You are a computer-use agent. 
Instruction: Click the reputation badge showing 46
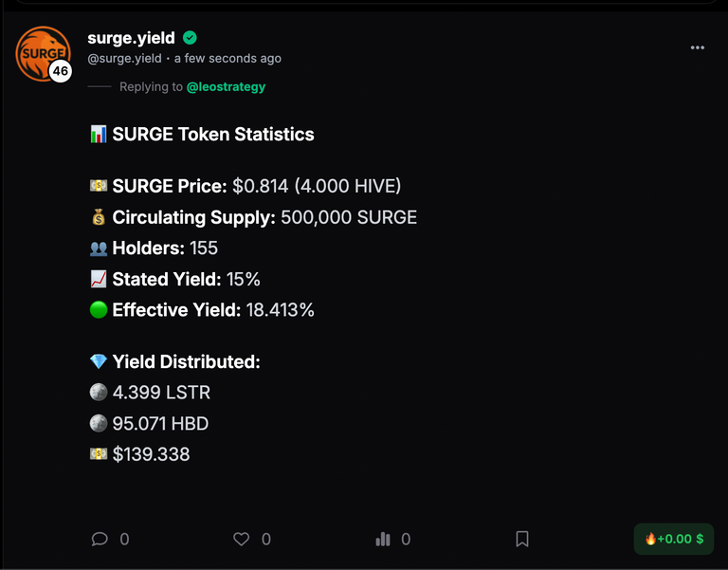coord(61,71)
